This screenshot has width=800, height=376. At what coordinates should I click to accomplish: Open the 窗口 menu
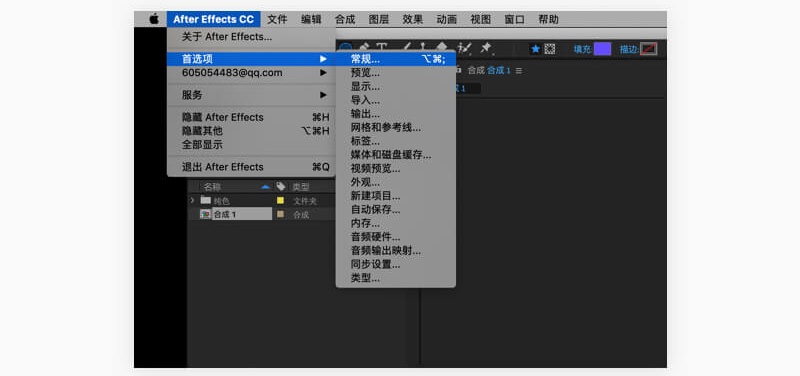514,19
